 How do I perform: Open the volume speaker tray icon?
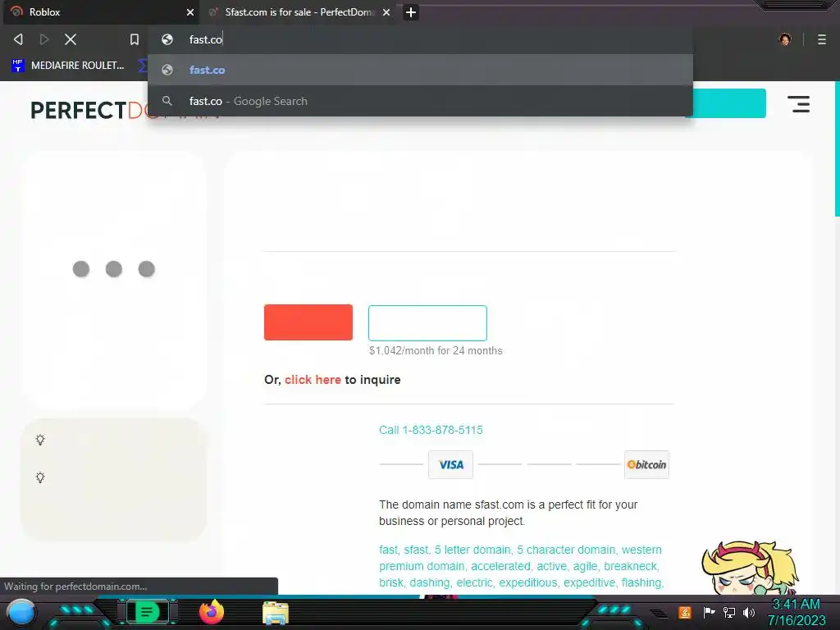click(748, 612)
